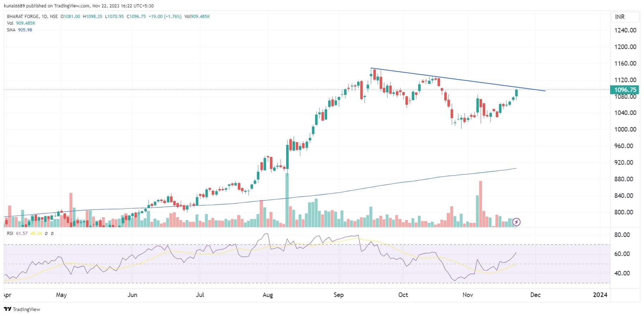Click the Jul label on time axis
The width and height of the screenshot is (644, 316).
point(200,295)
